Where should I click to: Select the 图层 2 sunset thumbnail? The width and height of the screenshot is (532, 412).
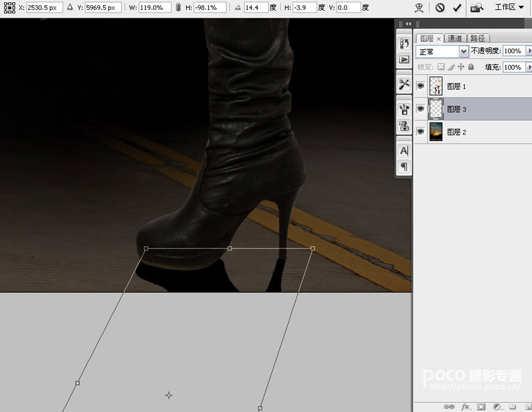click(x=436, y=132)
